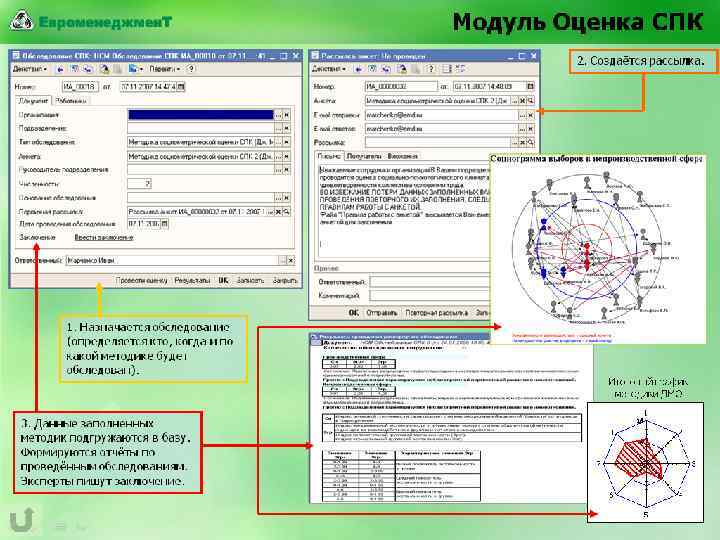The image size is (720, 540).
Task: Switch to Вложения tab
Action: (x=403, y=156)
